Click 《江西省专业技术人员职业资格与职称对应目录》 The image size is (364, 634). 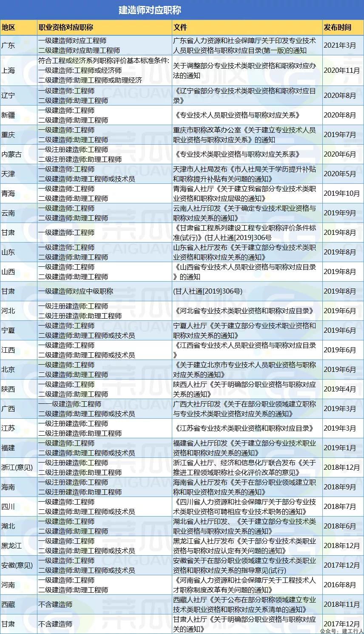tap(245, 350)
